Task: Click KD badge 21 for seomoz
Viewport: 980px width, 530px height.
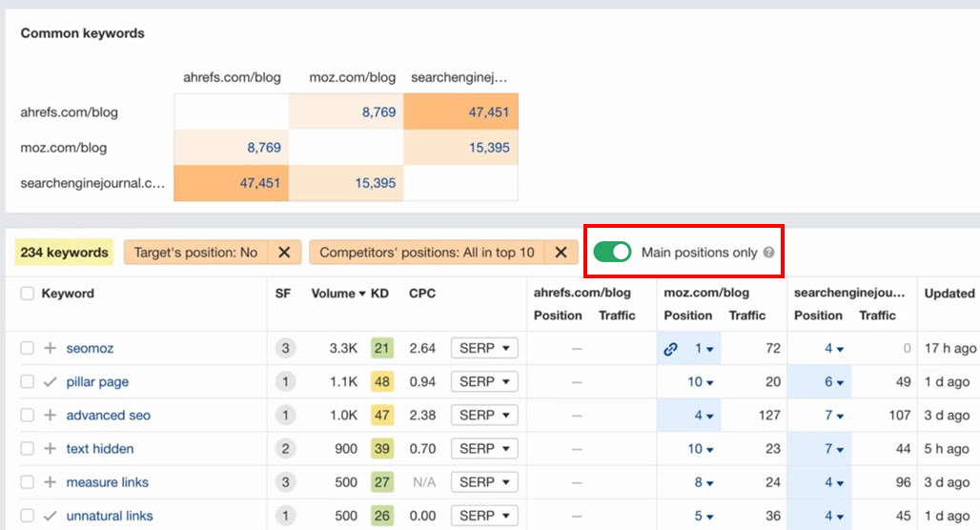Action: point(382,348)
